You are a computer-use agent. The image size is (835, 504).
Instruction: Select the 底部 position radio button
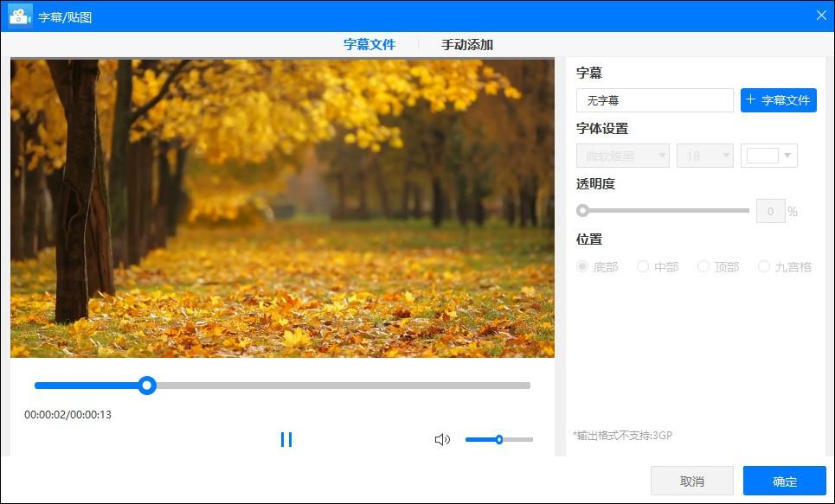(x=582, y=266)
